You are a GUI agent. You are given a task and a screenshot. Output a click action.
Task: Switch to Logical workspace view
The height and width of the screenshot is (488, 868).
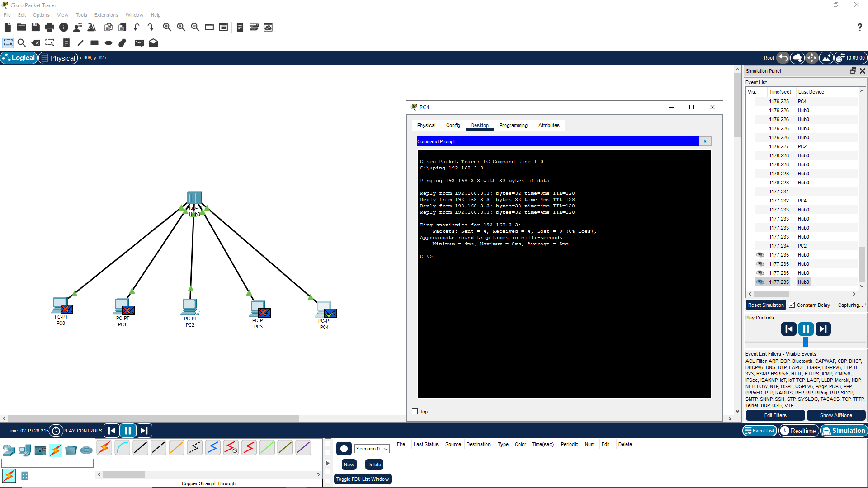coord(19,58)
